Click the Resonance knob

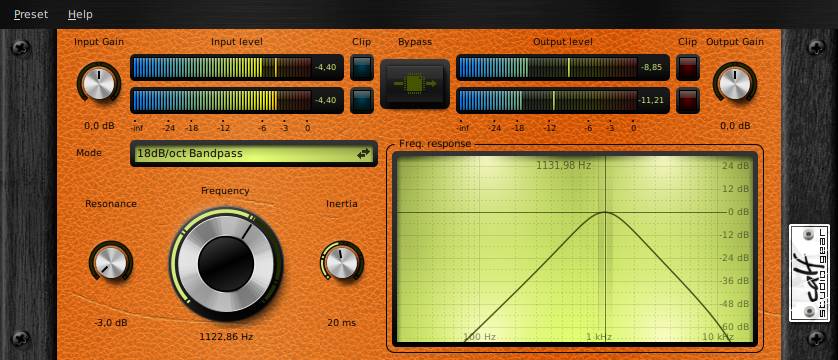tap(111, 262)
